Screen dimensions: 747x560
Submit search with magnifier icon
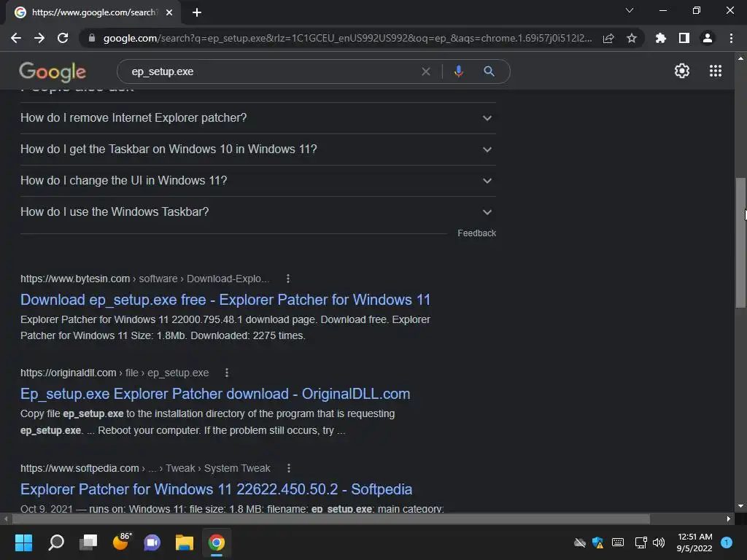pos(489,71)
